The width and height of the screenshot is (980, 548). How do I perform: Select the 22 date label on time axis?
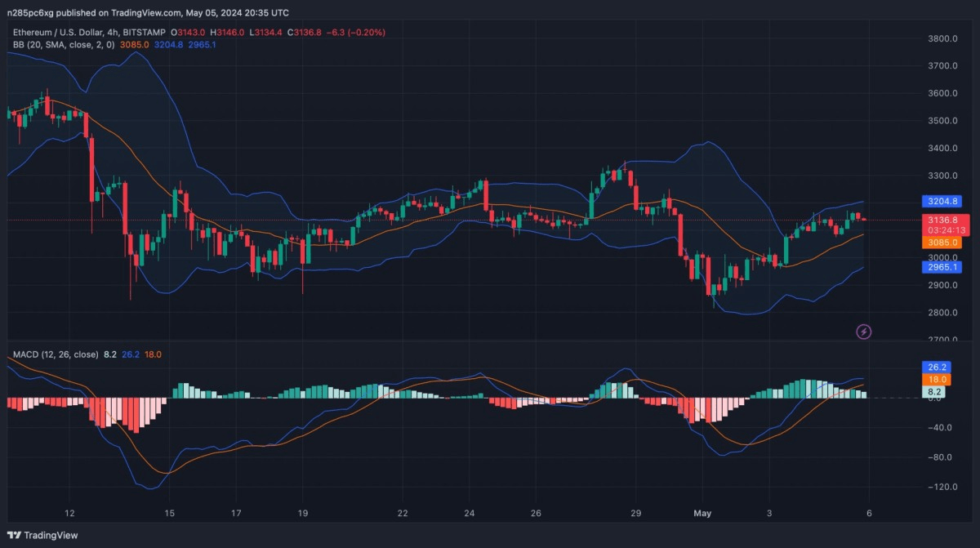pyautogui.click(x=403, y=513)
